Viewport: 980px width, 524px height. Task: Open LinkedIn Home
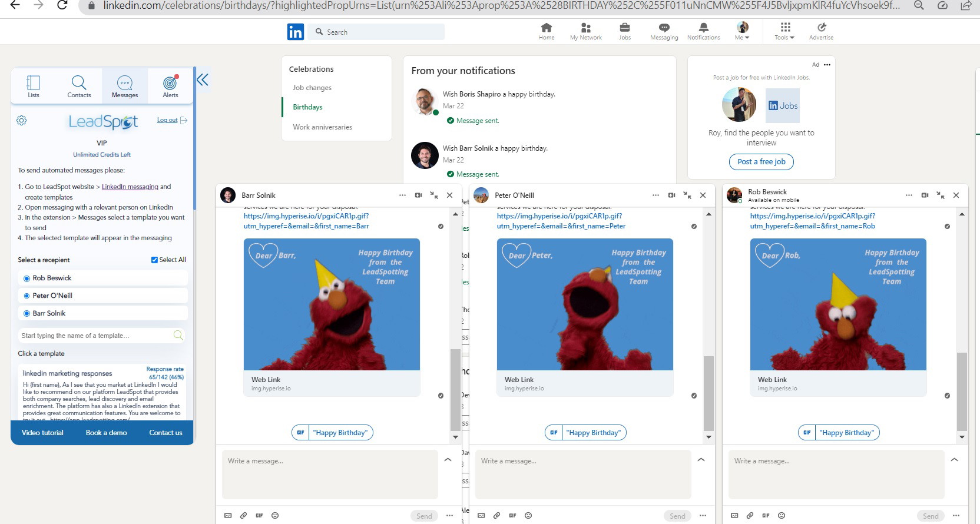pyautogui.click(x=547, y=31)
